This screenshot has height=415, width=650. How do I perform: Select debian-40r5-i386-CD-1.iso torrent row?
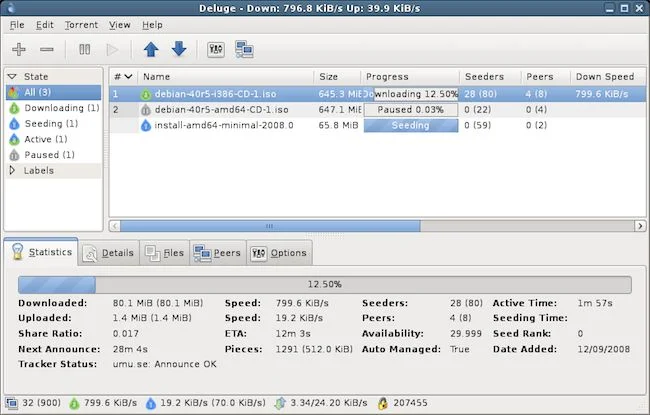click(377, 94)
